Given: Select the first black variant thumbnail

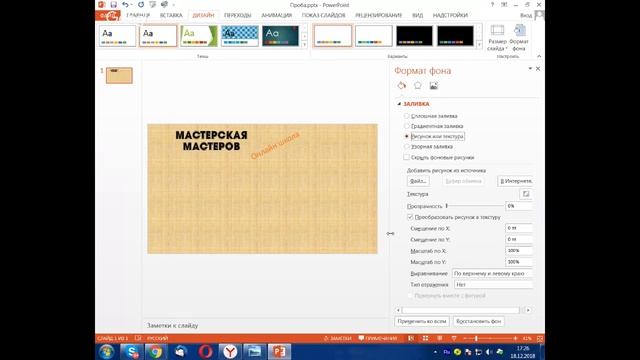Looking at the screenshot, I should (x=414, y=36).
